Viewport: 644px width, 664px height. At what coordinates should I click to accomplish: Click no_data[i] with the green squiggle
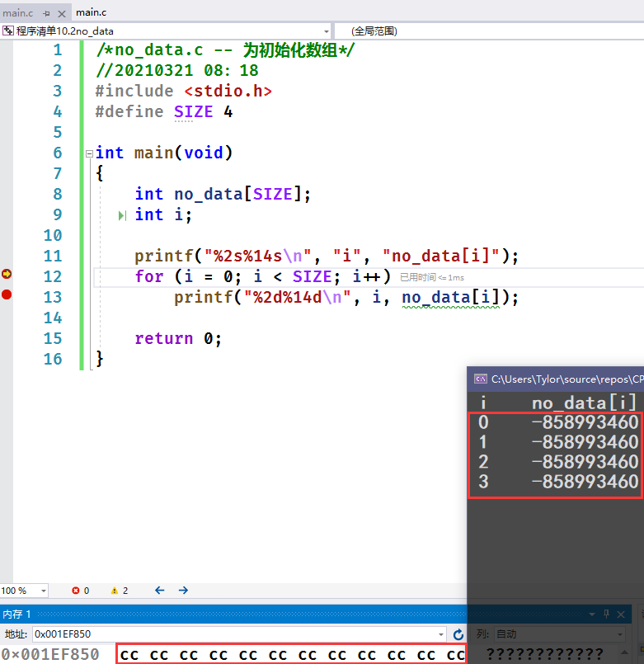click(451, 297)
